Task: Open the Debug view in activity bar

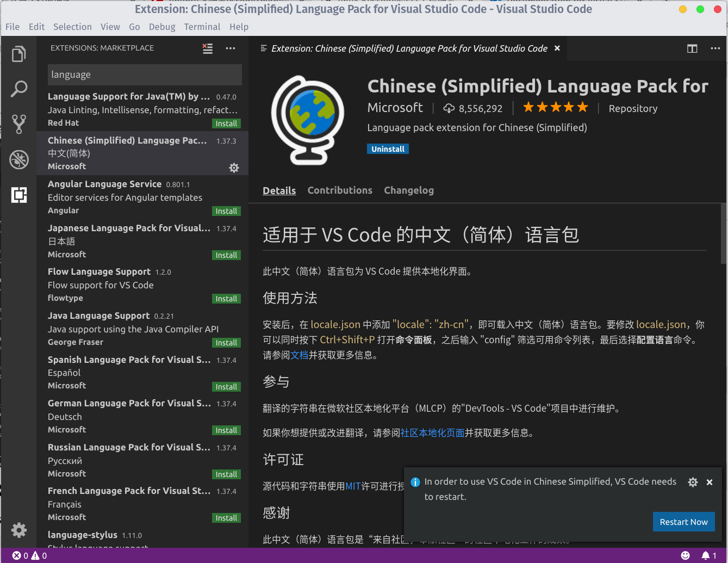Action: pos(19,159)
